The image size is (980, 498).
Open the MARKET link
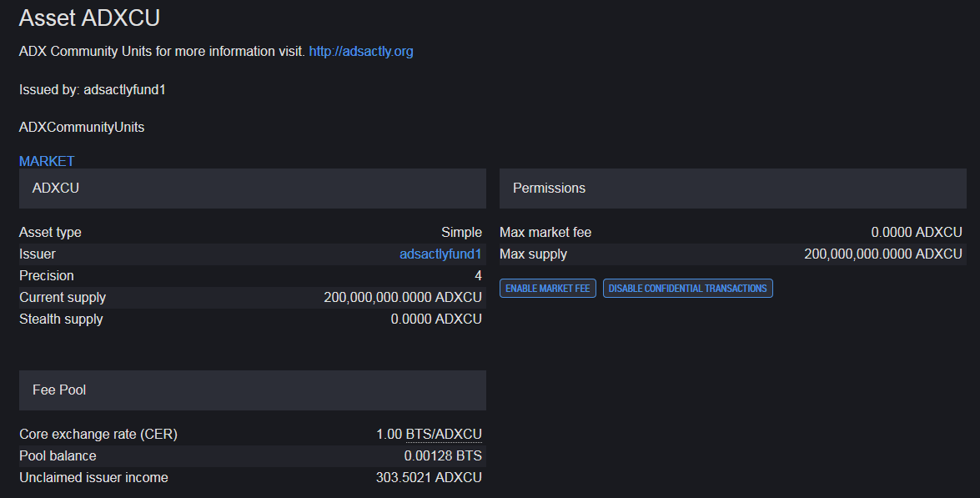click(x=47, y=161)
